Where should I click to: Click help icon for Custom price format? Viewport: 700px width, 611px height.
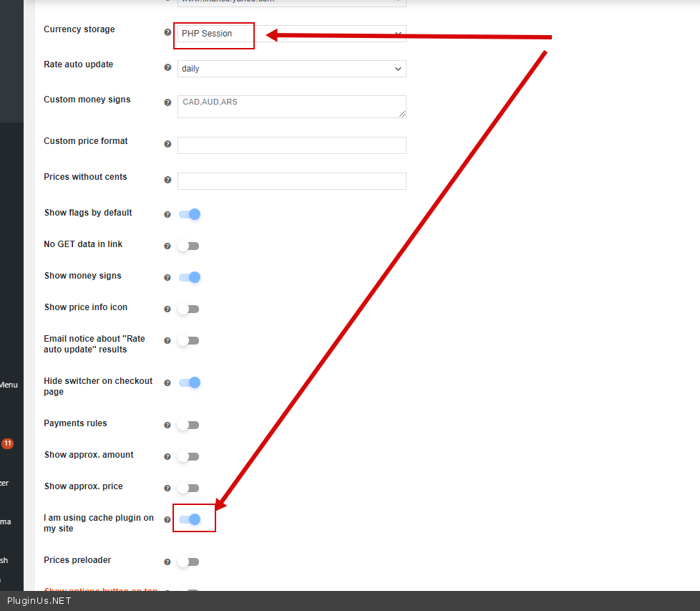coord(167,144)
